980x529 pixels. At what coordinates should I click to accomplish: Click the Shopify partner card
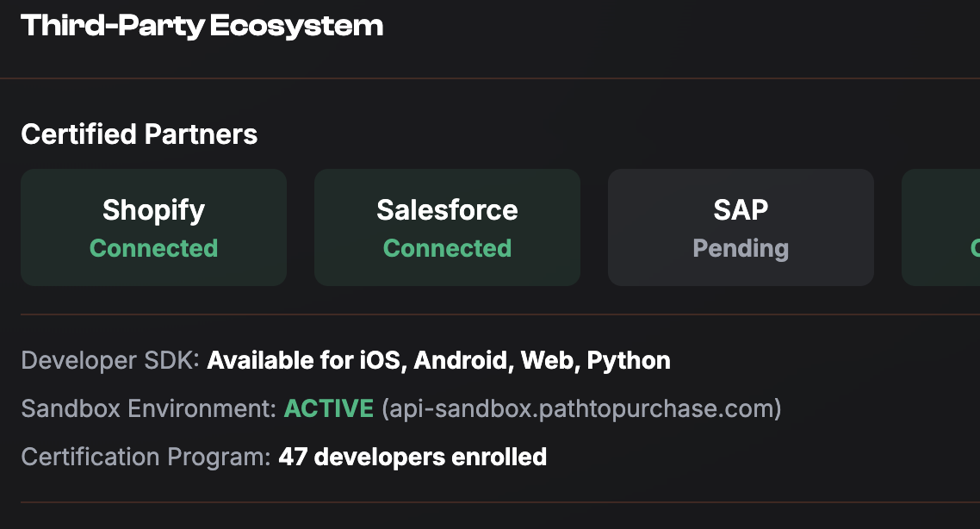tap(153, 227)
